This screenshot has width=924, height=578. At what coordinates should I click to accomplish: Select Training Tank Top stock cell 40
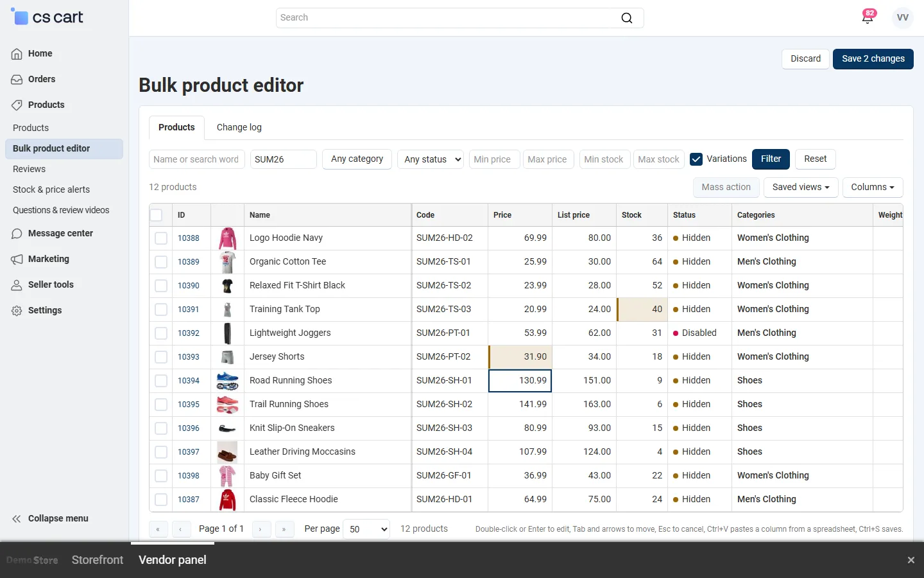click(x=642, y=310)
